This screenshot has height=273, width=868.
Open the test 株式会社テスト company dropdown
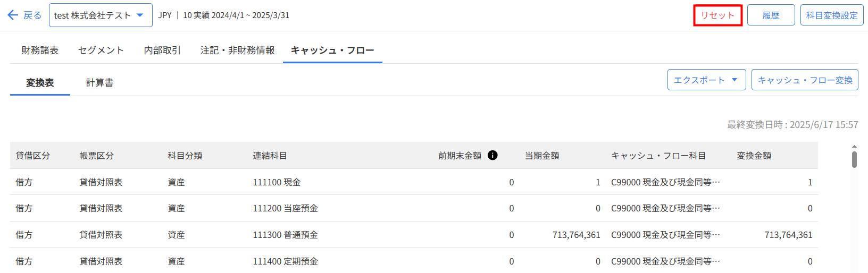[101, 15]
